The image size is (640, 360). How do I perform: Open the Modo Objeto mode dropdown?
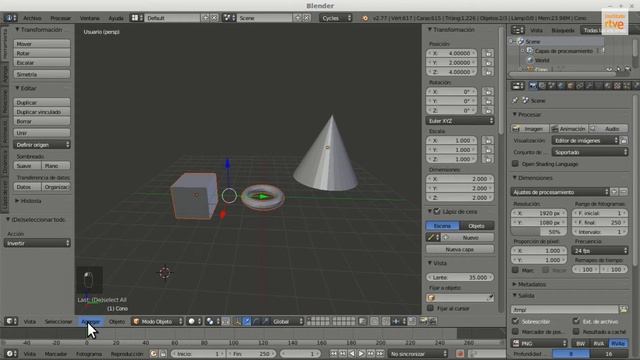tap(158, 322)
